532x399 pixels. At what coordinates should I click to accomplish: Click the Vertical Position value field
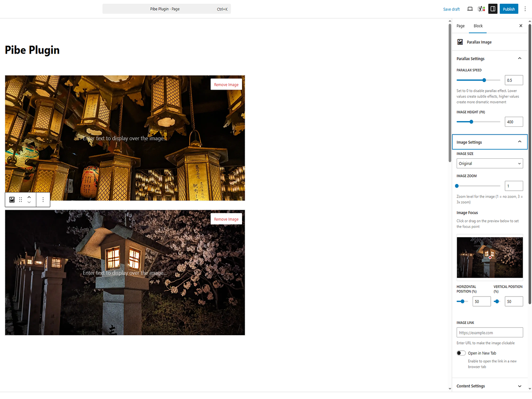point(514,301)
